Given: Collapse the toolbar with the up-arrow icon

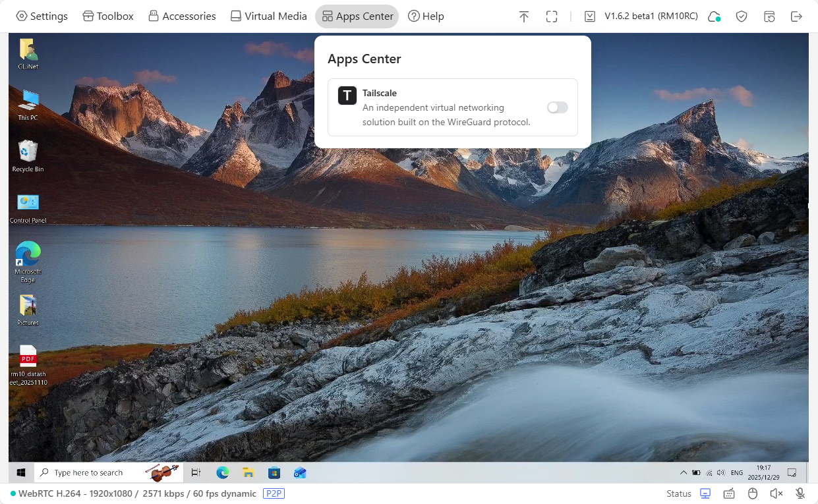Looking at the screenshot, I should tap(524, 16).
